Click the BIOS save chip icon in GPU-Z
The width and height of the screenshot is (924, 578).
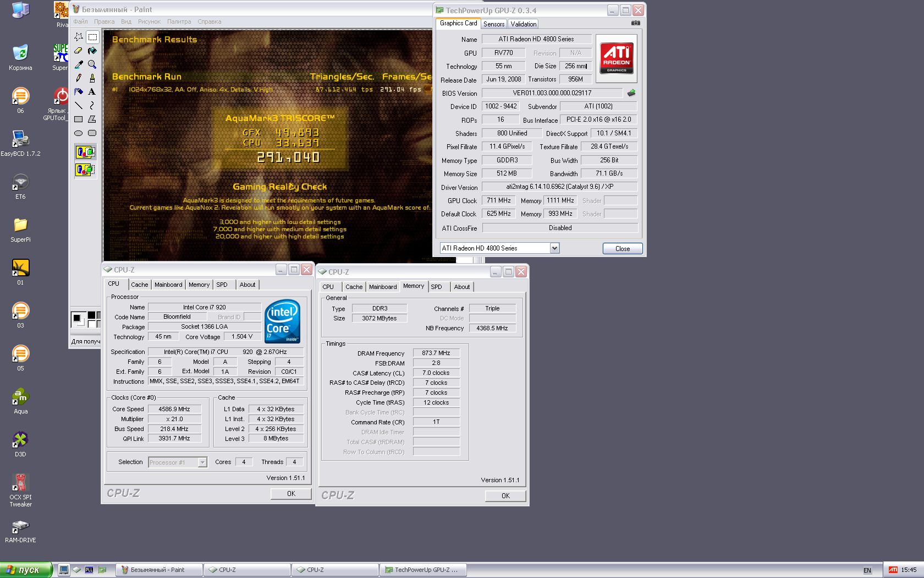click(631, 93)
